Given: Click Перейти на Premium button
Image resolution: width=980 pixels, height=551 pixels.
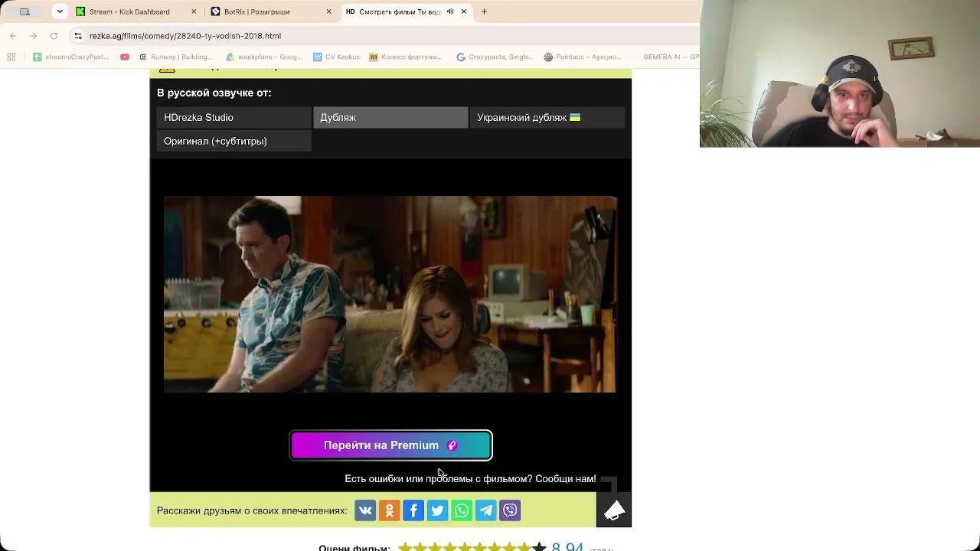Looking at the screenshot, I should pos(390,445).
